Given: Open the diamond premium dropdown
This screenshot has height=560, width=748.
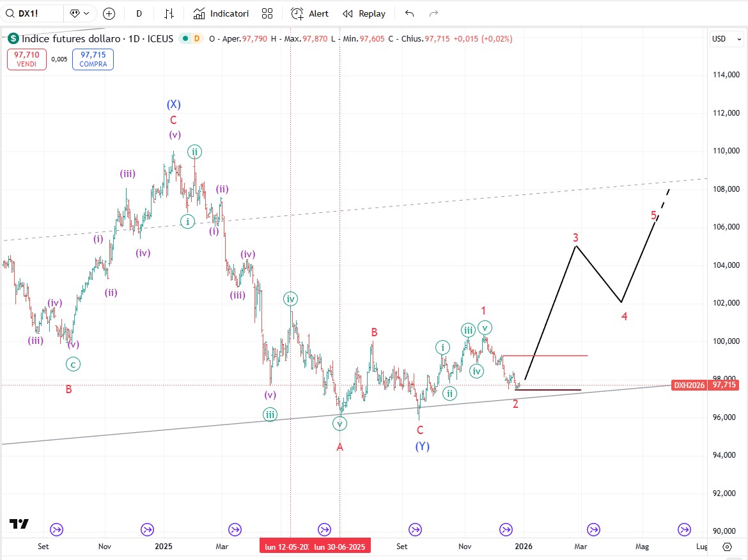Looking at the screenshot, I should pos(80,13).
